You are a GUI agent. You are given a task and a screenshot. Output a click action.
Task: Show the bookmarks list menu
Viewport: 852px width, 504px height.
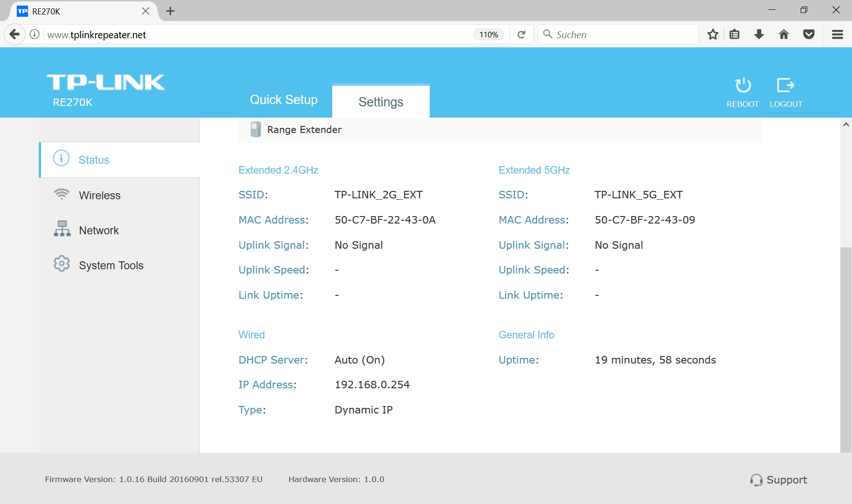tap(734, 35)
